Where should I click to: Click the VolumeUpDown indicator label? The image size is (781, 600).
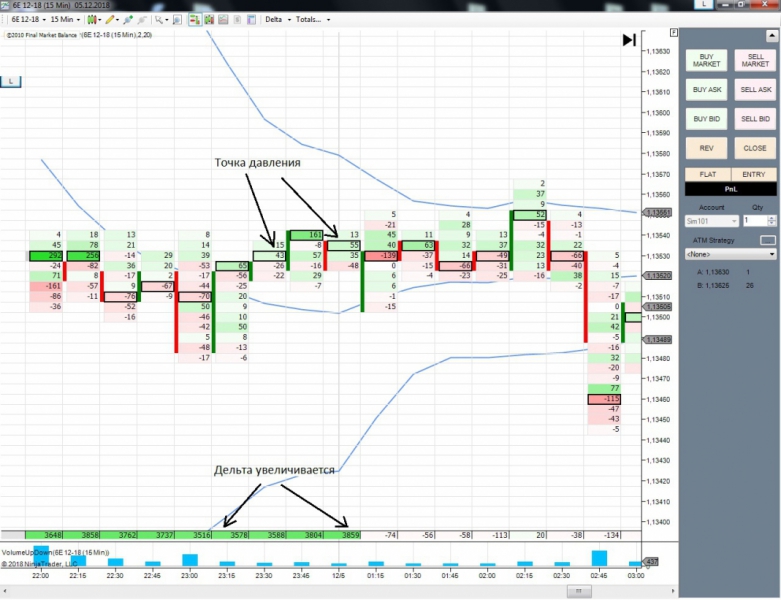[x=55, y=553]
